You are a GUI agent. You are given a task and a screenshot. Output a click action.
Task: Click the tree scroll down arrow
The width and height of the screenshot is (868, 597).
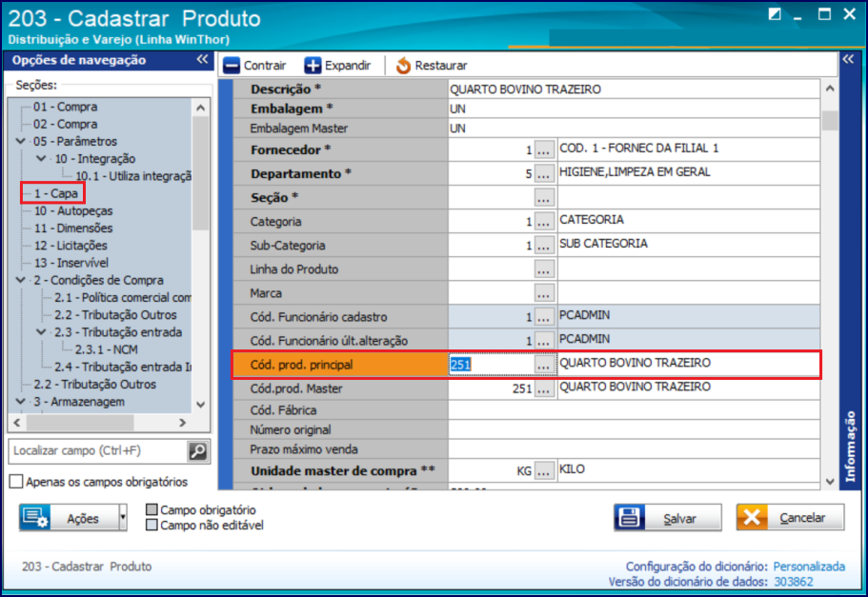pyautogui.click(x=200, y=405)
